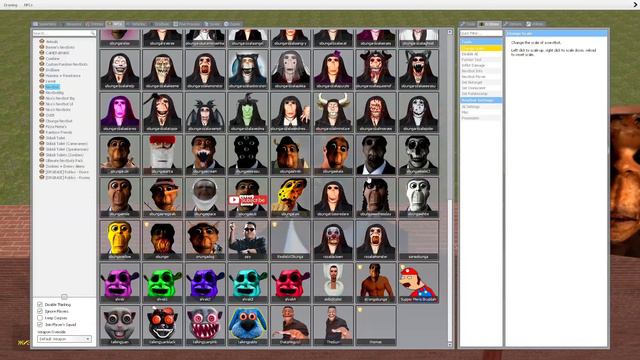Collapse the Tools category header

tap(481, 42)
